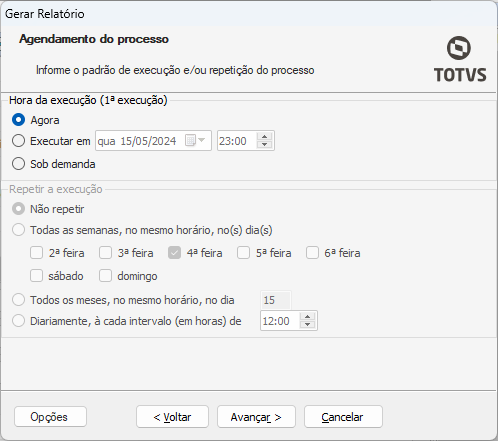Viewport: 498px width, 441px height.
Task: Click the Avançar button
Action: coord(256,417)
